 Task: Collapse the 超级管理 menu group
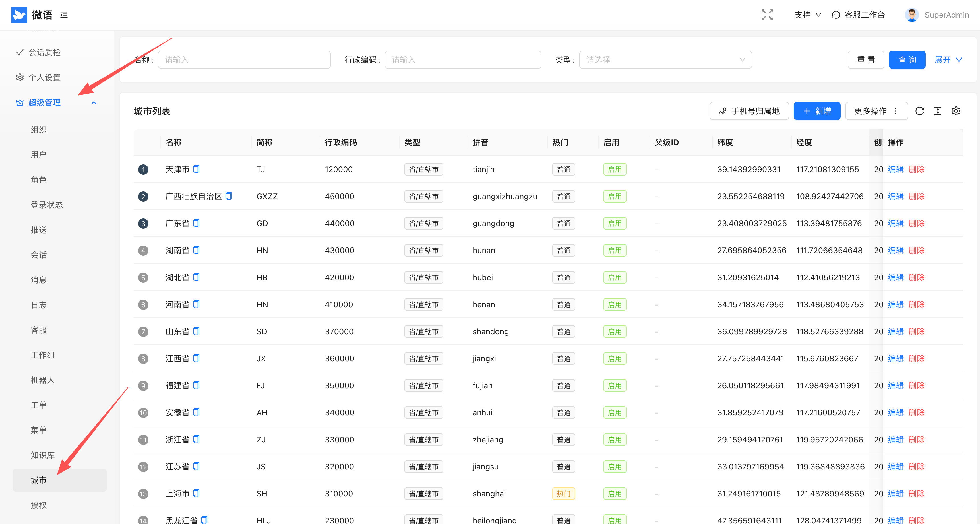tap(94, 102)
